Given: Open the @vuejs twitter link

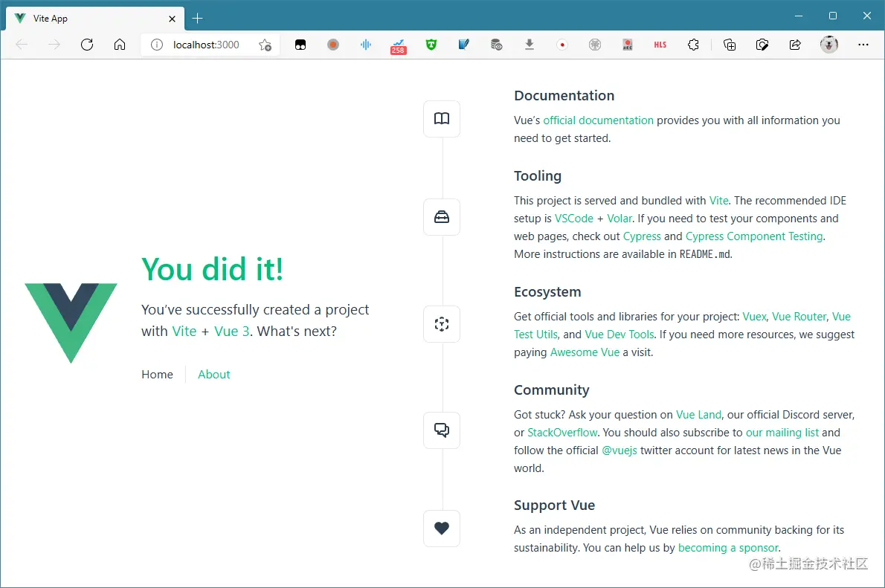Looking at the screenshot, I should pyautogui.click(x=619, y=450).
